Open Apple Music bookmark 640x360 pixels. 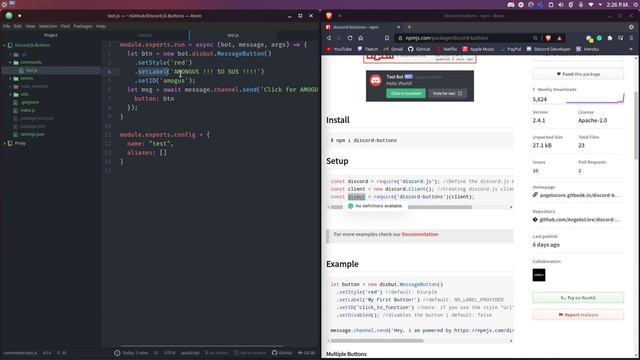click(x=478, y=49)
